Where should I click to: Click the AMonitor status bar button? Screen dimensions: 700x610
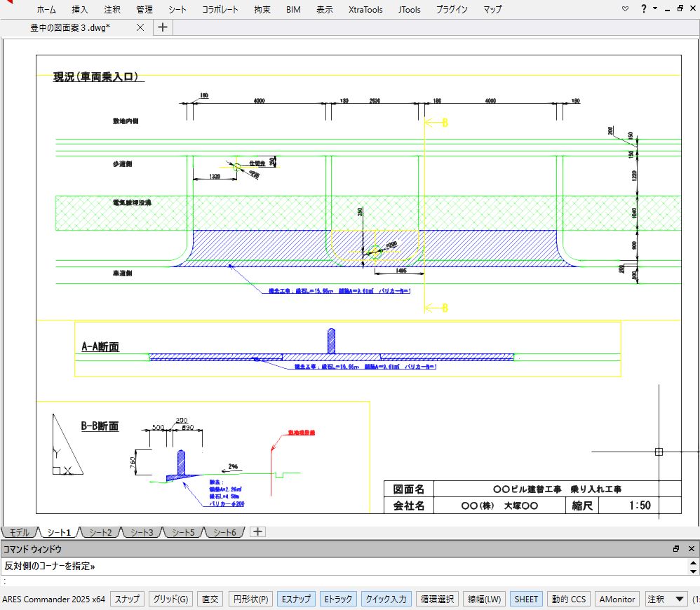tap(617, 599)
